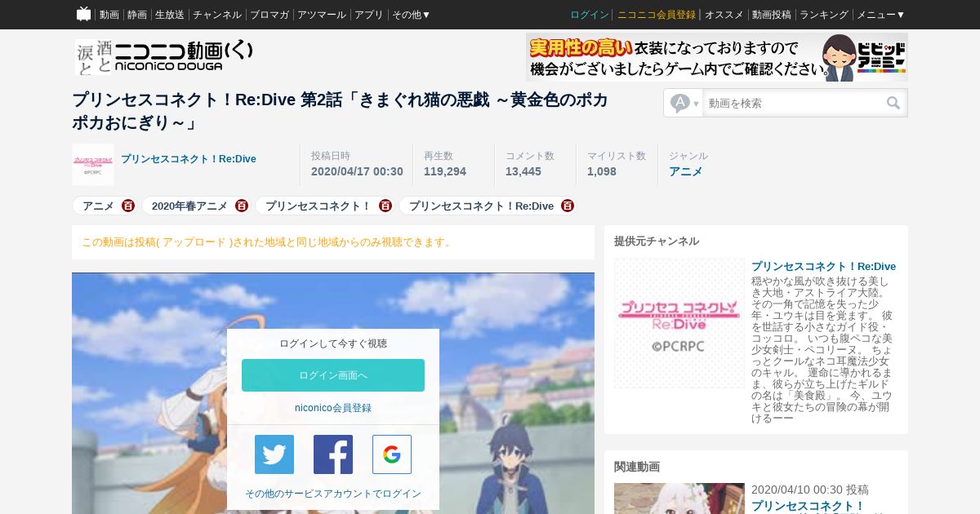The width and height of the screenshot is (980, 514).
Task: Log in with Facebook icon
Action: 333,454
